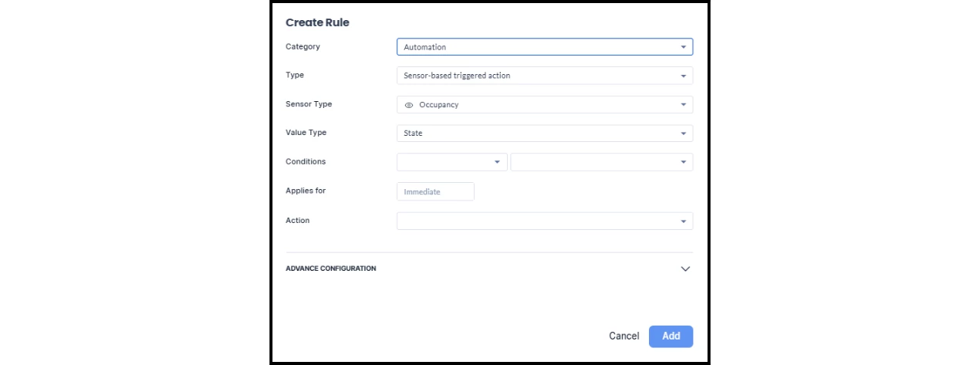Click the Applies for Immediate field
Image resolution: width=980 pixels, height=365 pixels.
[435, 191]
